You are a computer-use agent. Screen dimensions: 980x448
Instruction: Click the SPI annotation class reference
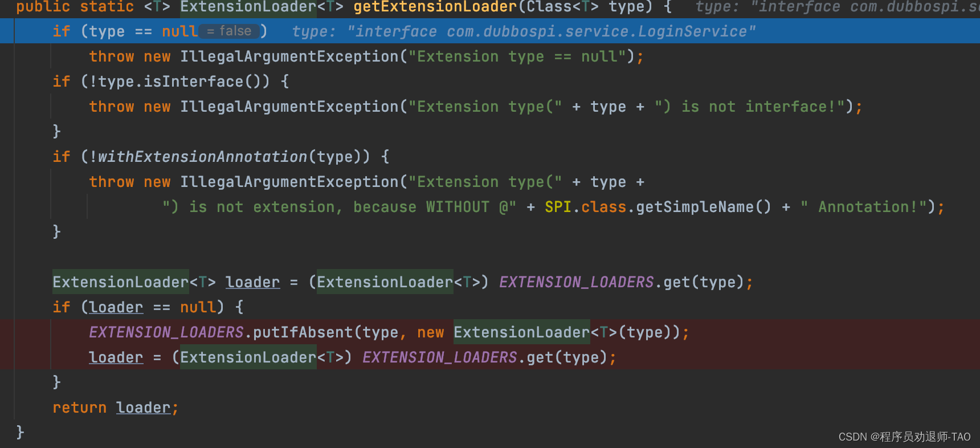558,207
